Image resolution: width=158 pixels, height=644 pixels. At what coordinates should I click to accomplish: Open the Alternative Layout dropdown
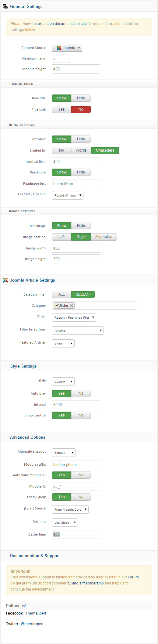(x=64, y=453)
